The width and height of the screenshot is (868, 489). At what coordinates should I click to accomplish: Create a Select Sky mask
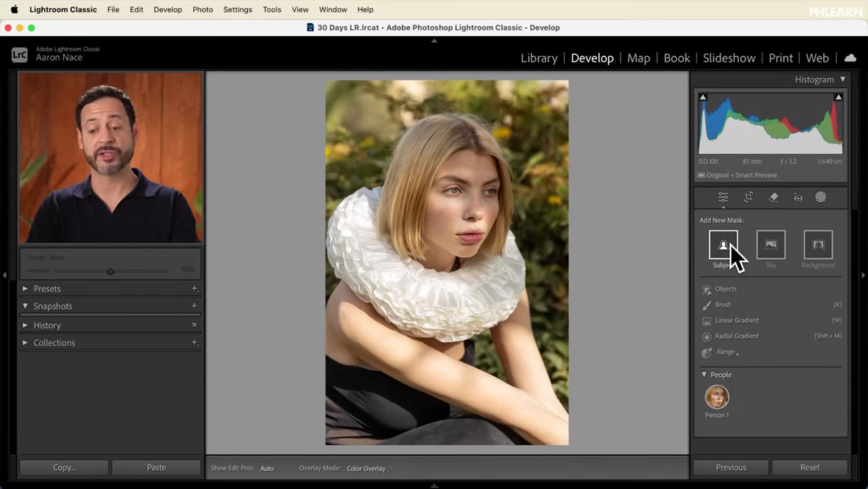coord(771,244)
